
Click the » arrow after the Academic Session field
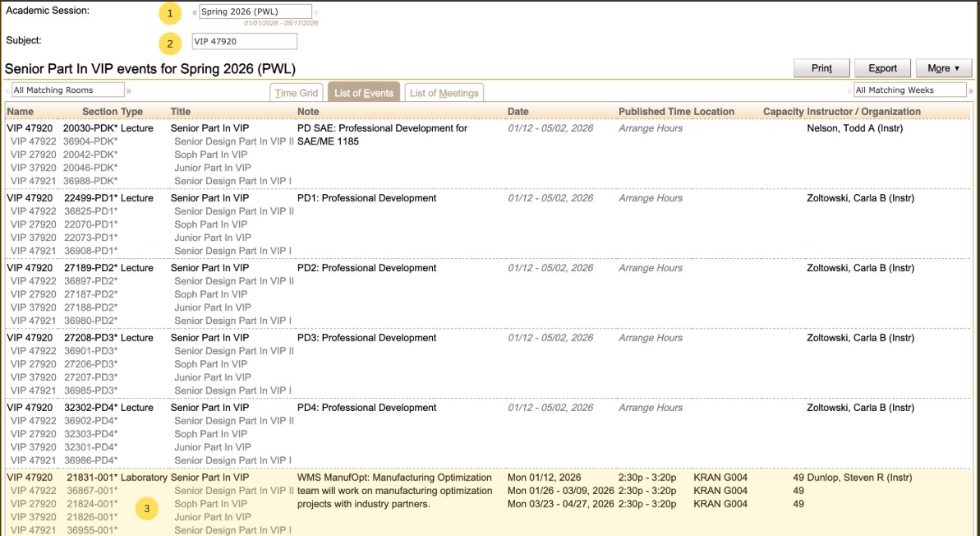click(x=315, y=12)
